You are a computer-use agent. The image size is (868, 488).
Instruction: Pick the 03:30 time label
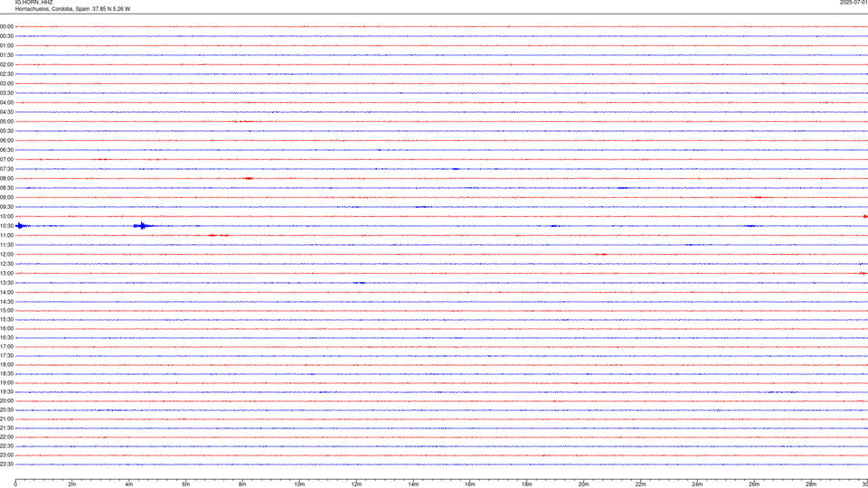point(6,93)
